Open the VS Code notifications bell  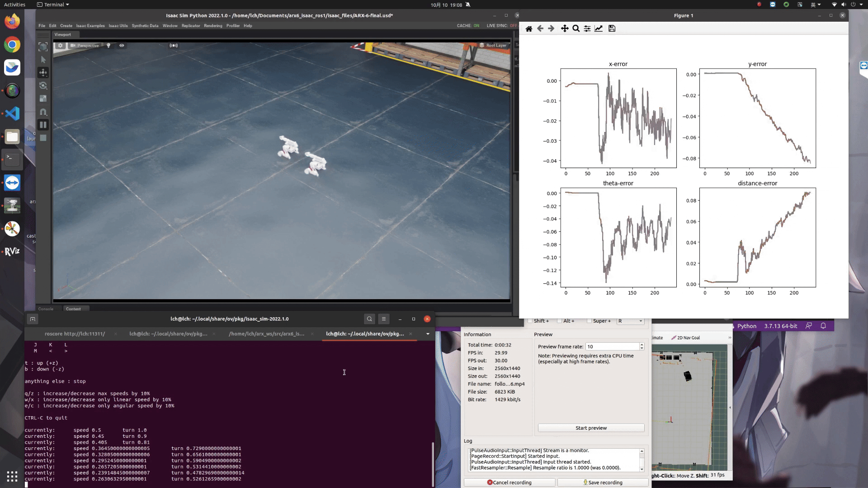(x=823, y=326)
